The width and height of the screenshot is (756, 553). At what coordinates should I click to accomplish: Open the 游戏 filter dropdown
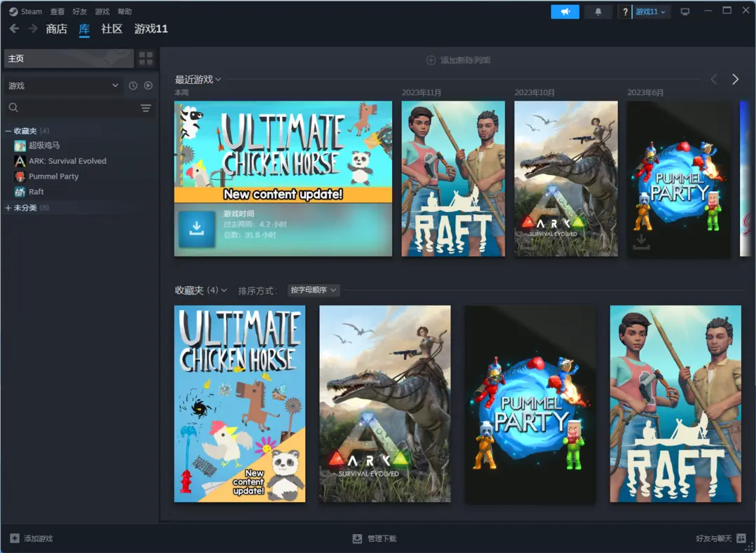[63, 85]
